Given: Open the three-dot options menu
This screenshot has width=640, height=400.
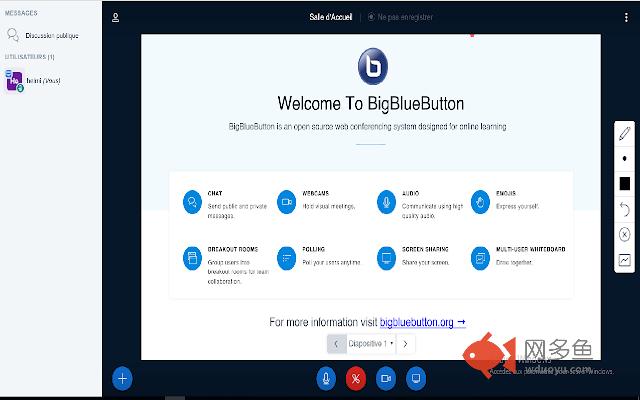Looking at the screenshot, I should [x=626, y=18].
